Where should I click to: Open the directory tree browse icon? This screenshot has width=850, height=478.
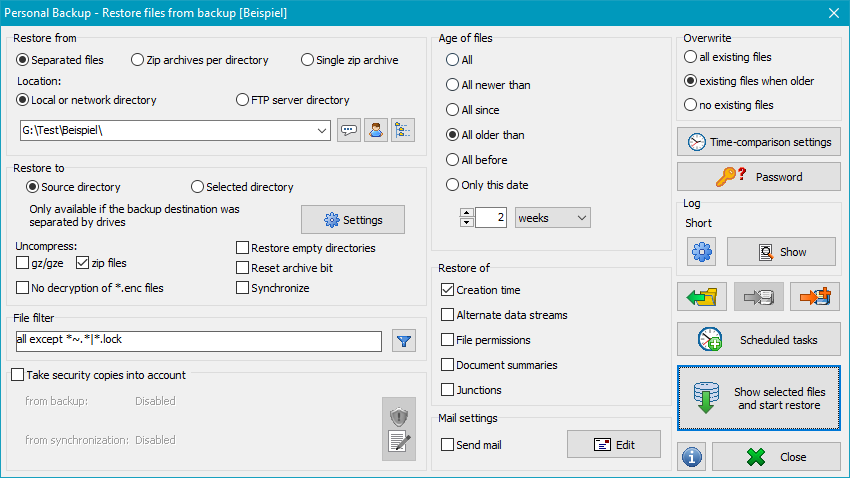(403, 131)
